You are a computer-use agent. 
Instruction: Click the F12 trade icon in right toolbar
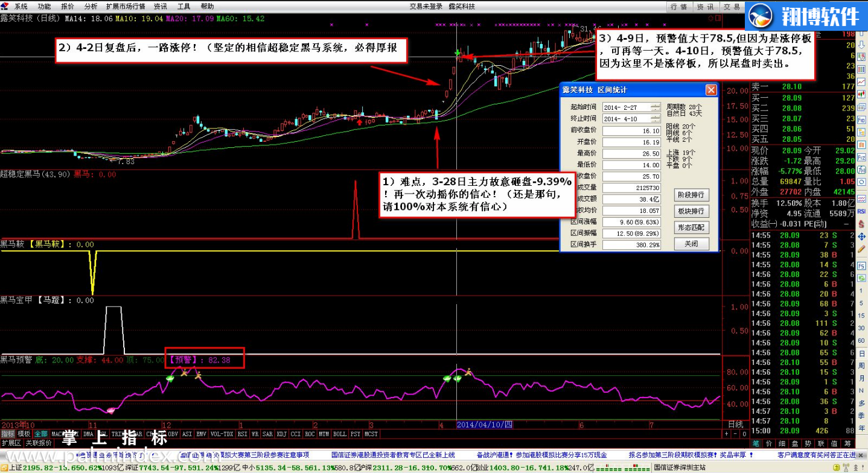(862, 157)
